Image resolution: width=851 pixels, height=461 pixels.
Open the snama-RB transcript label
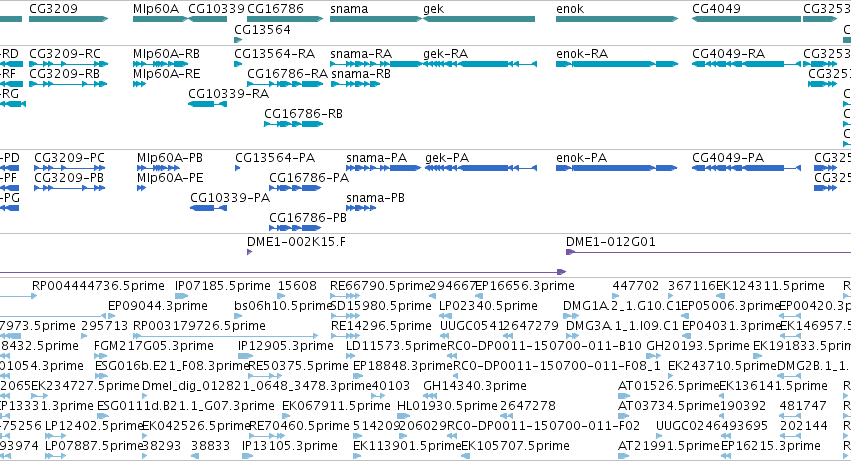[361, 74]
